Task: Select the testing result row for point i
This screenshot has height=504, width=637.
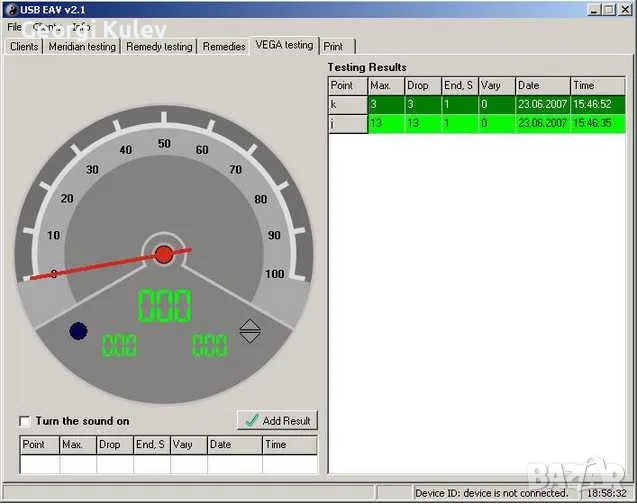Action: [x=477, y=123]
